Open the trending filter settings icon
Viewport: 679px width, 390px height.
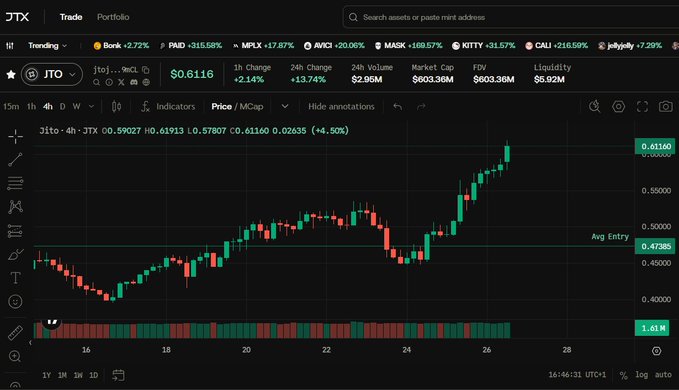click(x=10, y=45)
